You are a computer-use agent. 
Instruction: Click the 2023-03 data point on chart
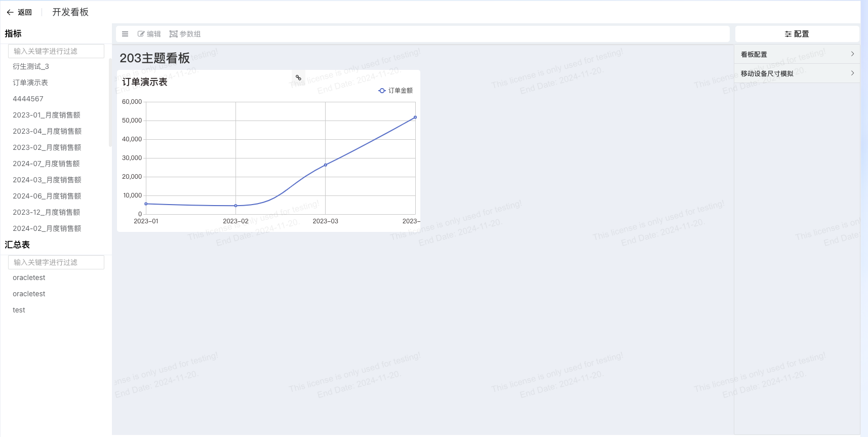tap(325, 165)
